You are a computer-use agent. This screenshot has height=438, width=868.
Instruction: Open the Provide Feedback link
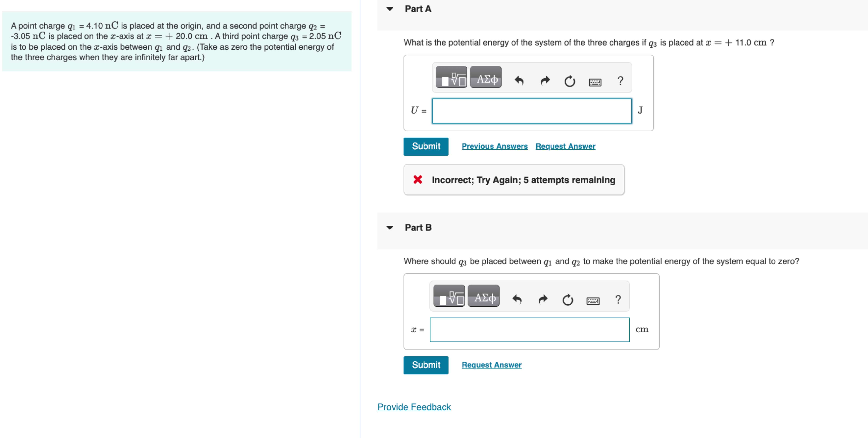[414, 407]
